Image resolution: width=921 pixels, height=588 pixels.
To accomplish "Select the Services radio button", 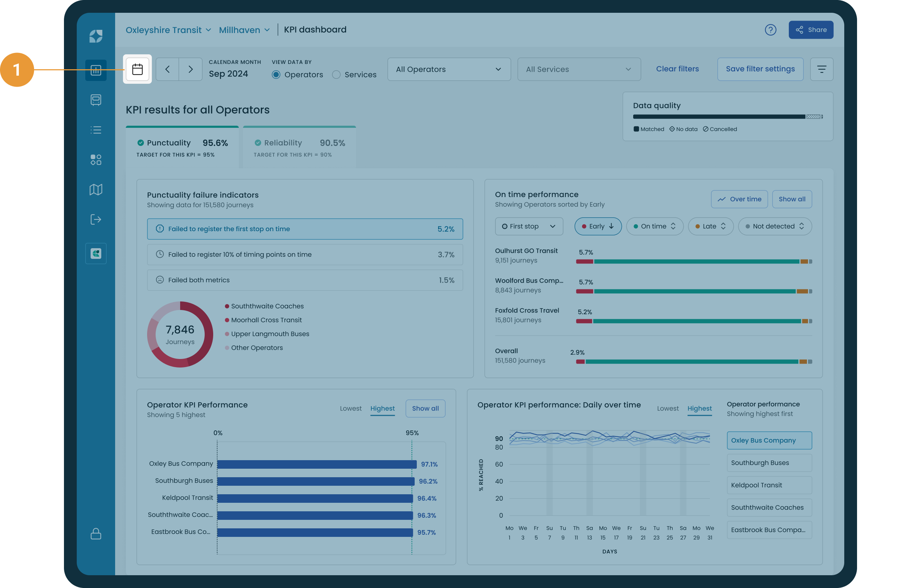I will (x=336, y=75).
